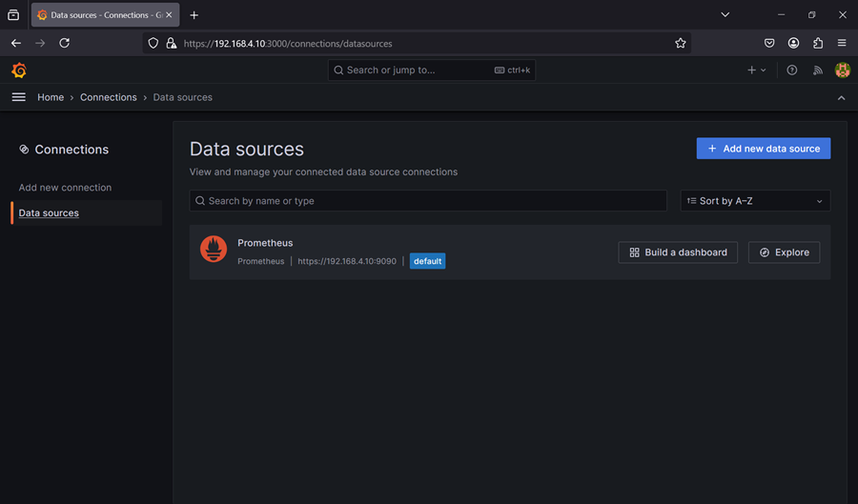Click the plus new item icon

pyautogui.click(x=756, y=70)
